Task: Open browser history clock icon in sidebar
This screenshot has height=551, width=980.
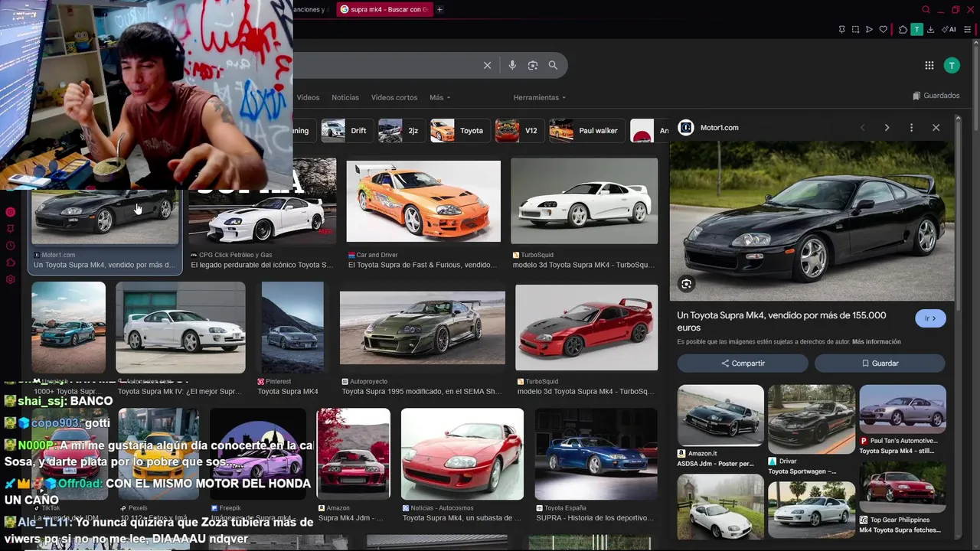Action: tap(11, 246)
